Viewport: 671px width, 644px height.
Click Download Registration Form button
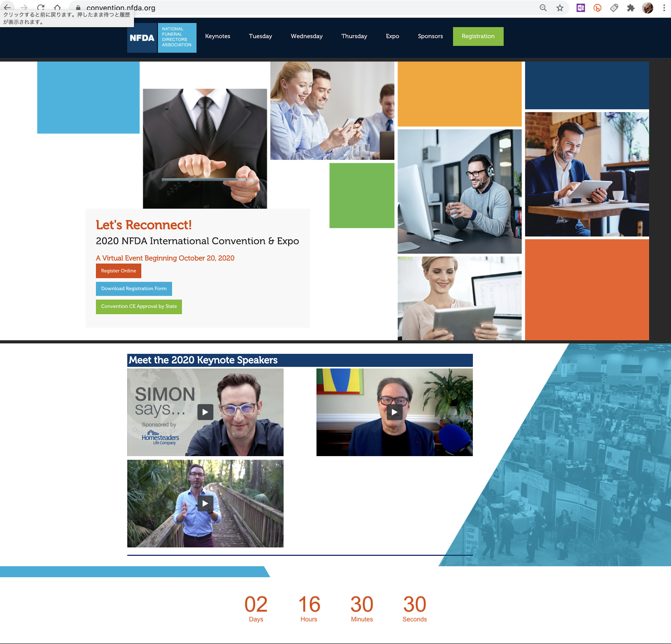click(134, 289)
